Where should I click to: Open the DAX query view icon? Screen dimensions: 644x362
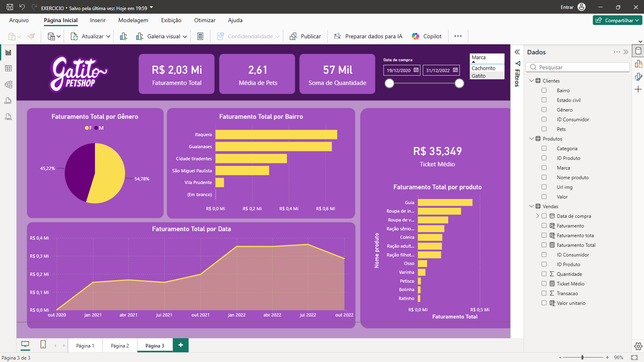(8, 101)
